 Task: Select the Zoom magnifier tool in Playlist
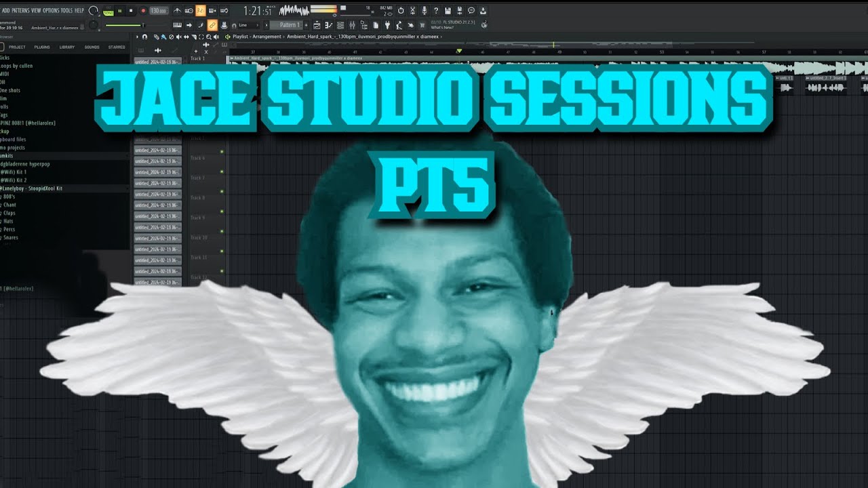pyautogui.click(x=209, y=37)
